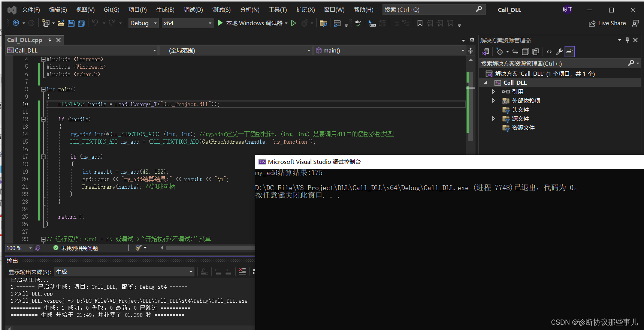This screenshot has width=644, height=330.
Task: Open the 全局范围 scope dropdown
Action: tap(236, 50)
